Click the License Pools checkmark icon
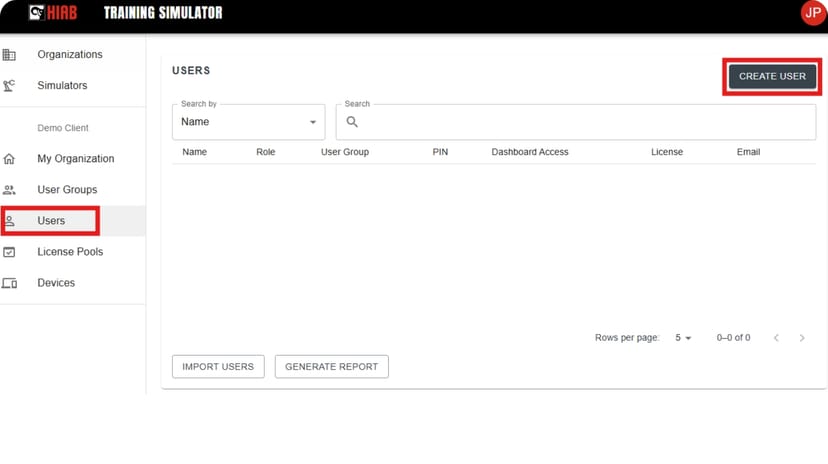 point(9,252)
